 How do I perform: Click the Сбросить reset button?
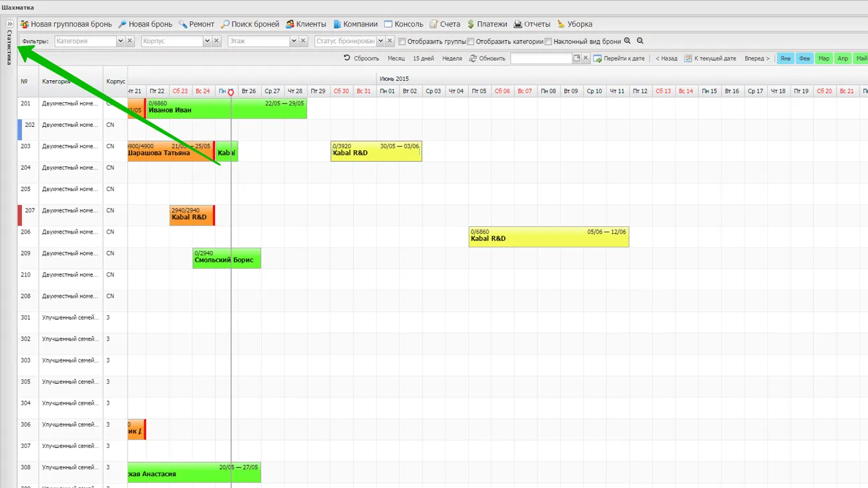coord(361,59)
